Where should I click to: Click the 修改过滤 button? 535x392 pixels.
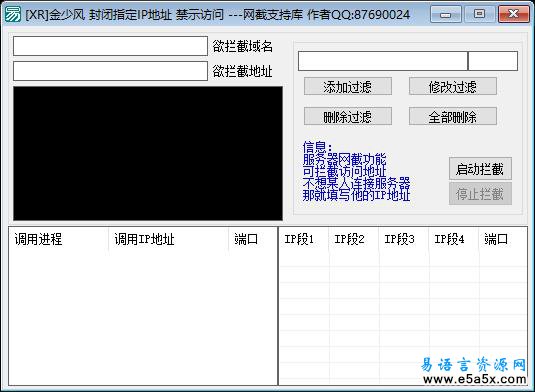point(453,86)
